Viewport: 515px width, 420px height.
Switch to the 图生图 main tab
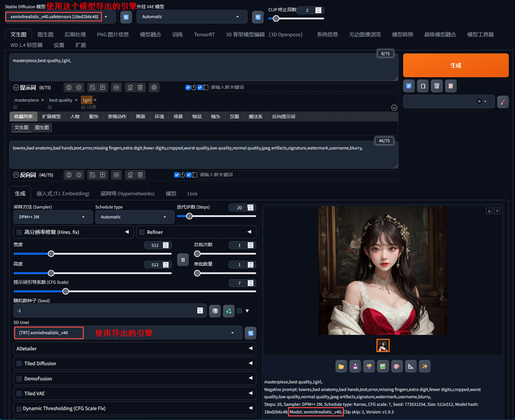45,35
